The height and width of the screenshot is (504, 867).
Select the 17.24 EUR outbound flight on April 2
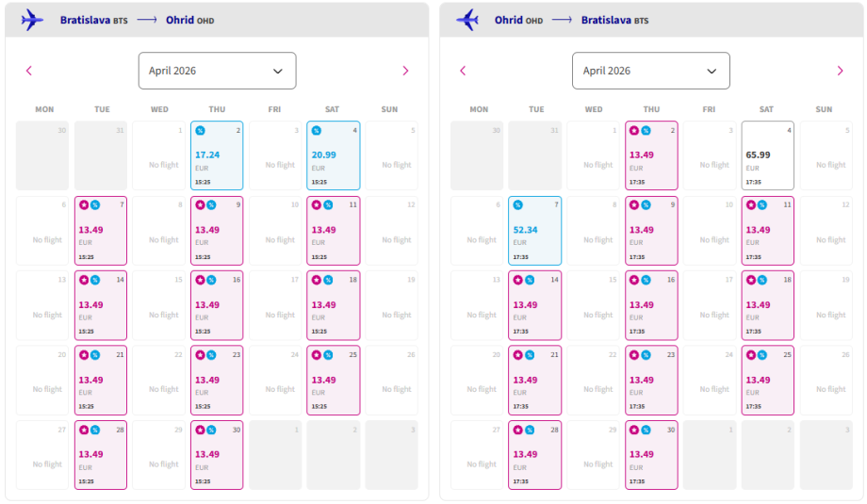tap(217, 155)
